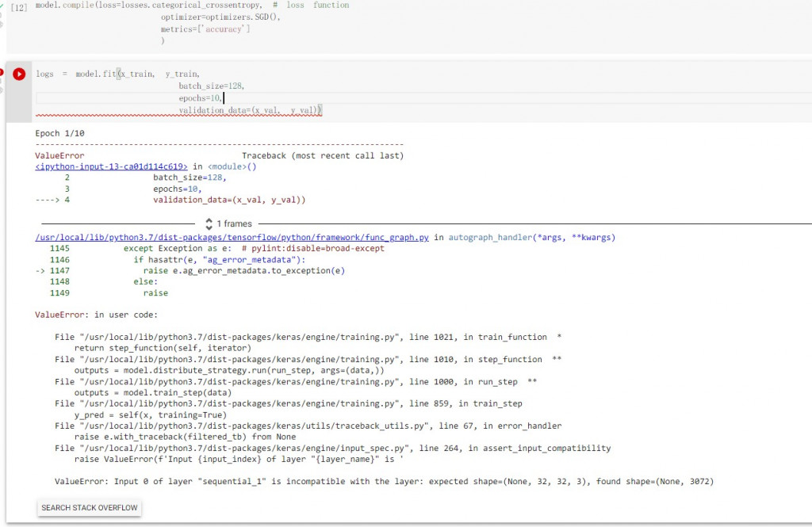Click the 'batch_size=128,' line in code cell
The height and width of the screenshot is (527, 812).
pyautogui.click(x=211, y=86)
